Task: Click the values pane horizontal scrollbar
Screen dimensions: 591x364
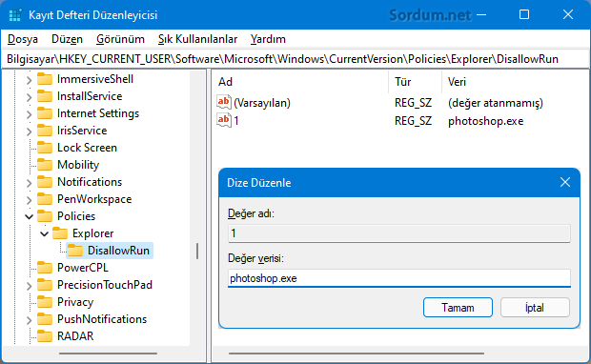Action: (357, 354)
